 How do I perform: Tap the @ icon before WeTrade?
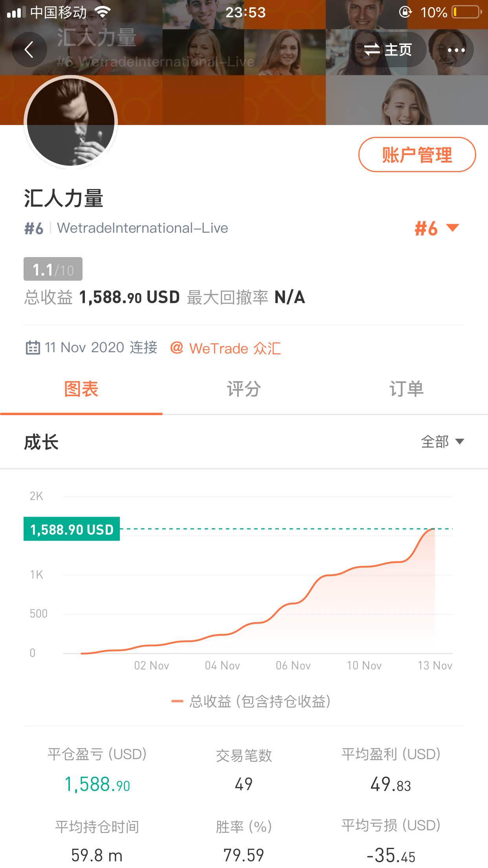(x=177, y=348)
